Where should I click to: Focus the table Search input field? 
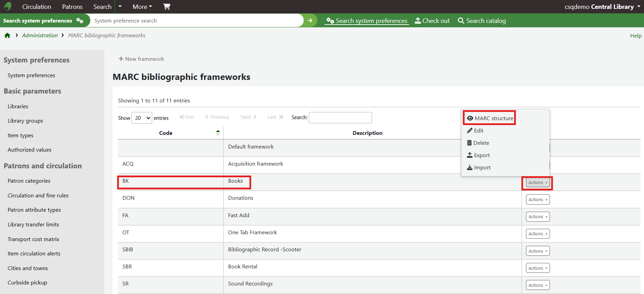pos(340,117)
